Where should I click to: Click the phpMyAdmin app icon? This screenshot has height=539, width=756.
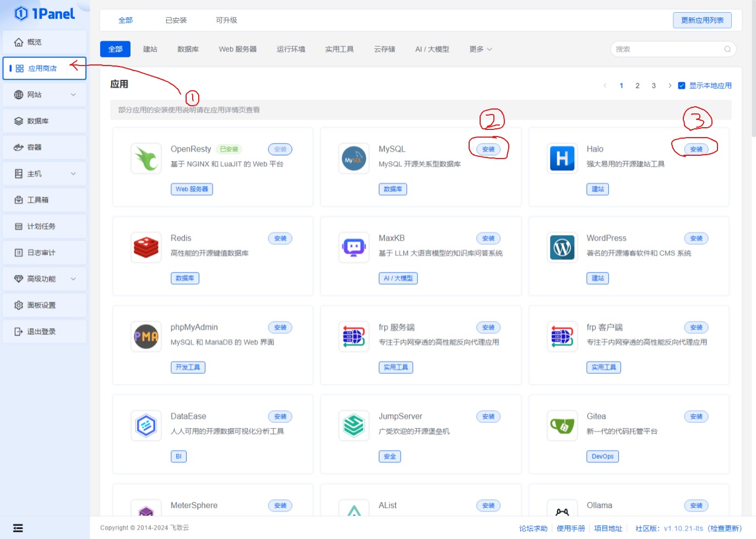pyautogui.click(x=146, y=336)
